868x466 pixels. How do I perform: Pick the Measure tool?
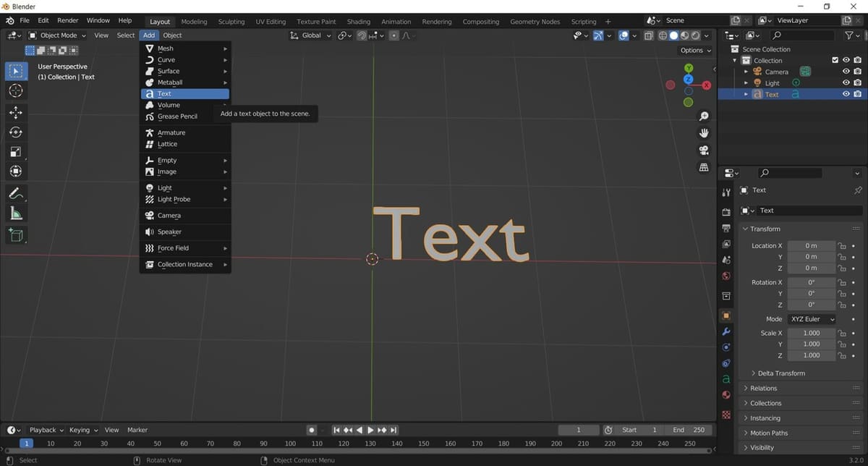16,213
